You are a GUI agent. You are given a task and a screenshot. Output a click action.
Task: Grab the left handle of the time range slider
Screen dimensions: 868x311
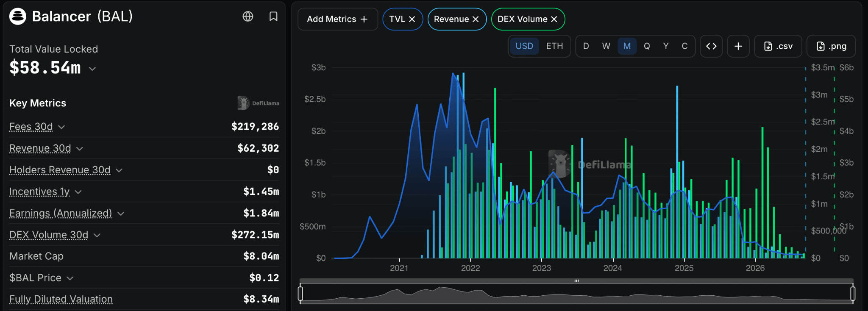click(x=300, y=293)
